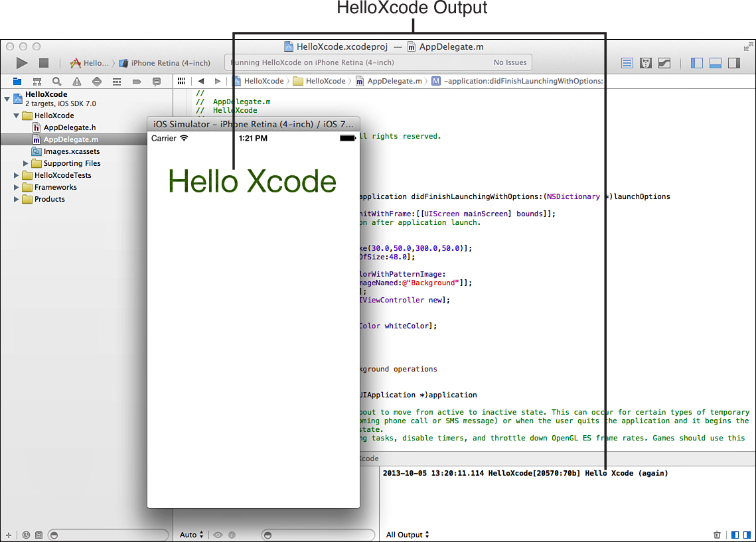This screenshot has height=542, width=756.
Task: Run the HelloXcode app with the play button
Action: [22, 63]
